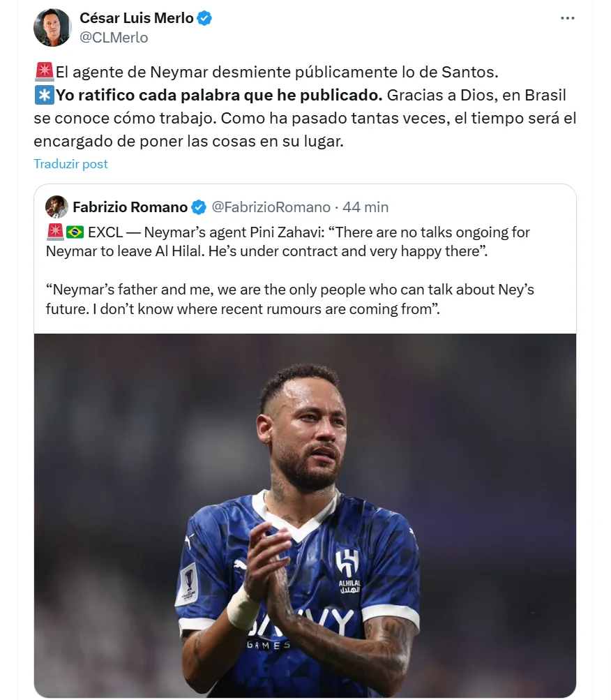This screenshot has width=611, height=700.
Task: Open the @CLMerlo handle link
Action: 114,38
